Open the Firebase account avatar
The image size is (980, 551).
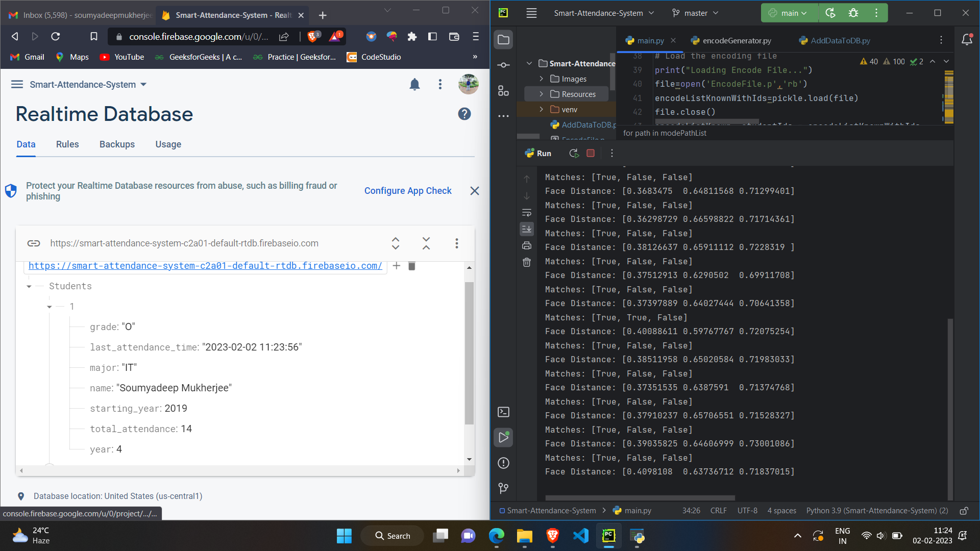468,84
